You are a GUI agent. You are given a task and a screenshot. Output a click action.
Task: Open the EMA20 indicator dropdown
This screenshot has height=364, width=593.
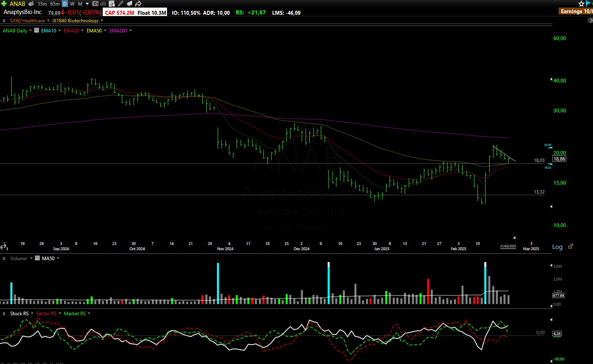pyautogui.click(x=82, y=31)
